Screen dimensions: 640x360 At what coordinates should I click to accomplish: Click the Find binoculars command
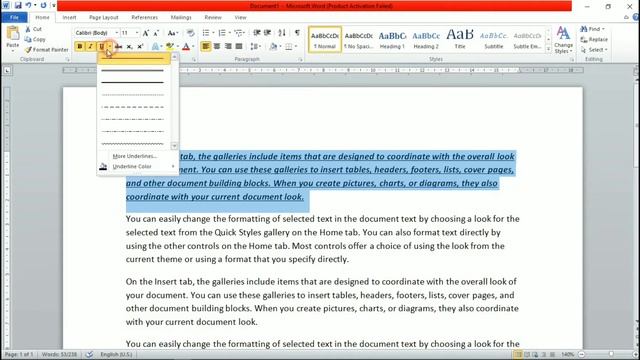coord(592,29)
